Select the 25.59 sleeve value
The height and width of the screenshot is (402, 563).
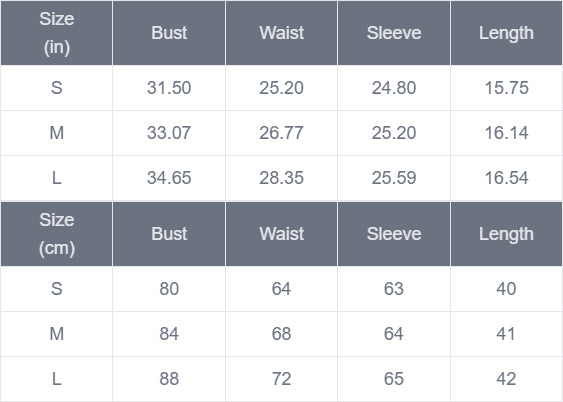(394, 178)
